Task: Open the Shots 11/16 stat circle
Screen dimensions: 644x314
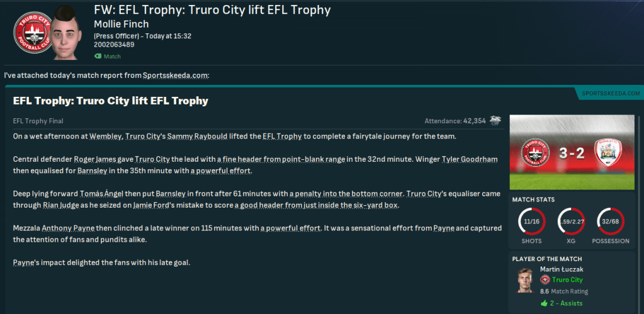Action: point(531,220)
